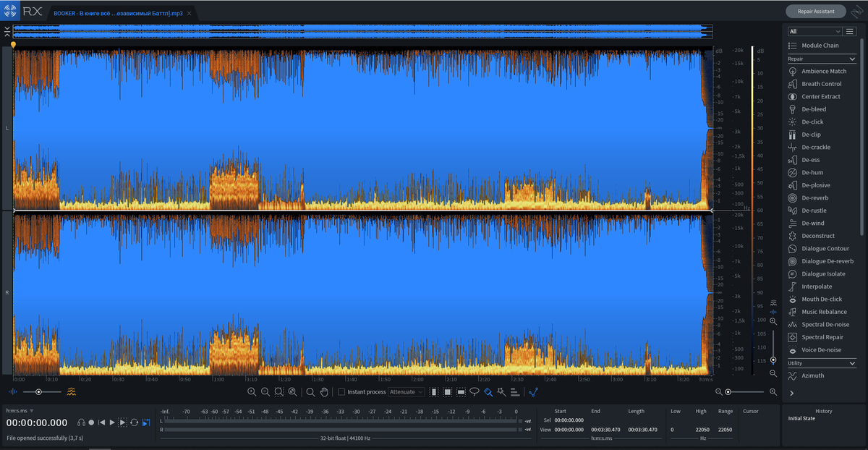
Task: Open the Dialogue De-reverb module
Action: [822, 261]
